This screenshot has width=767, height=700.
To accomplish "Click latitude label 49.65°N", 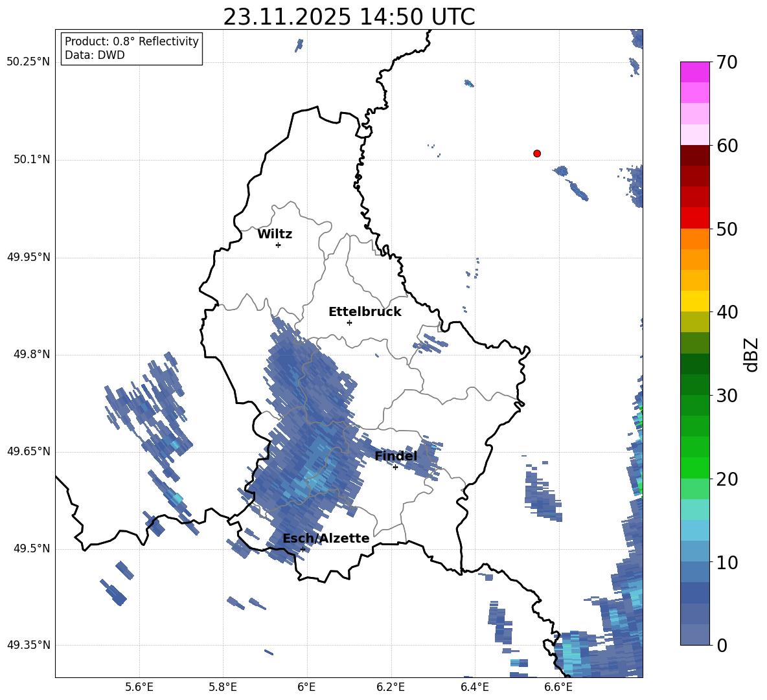I will (x=29, y=451).
